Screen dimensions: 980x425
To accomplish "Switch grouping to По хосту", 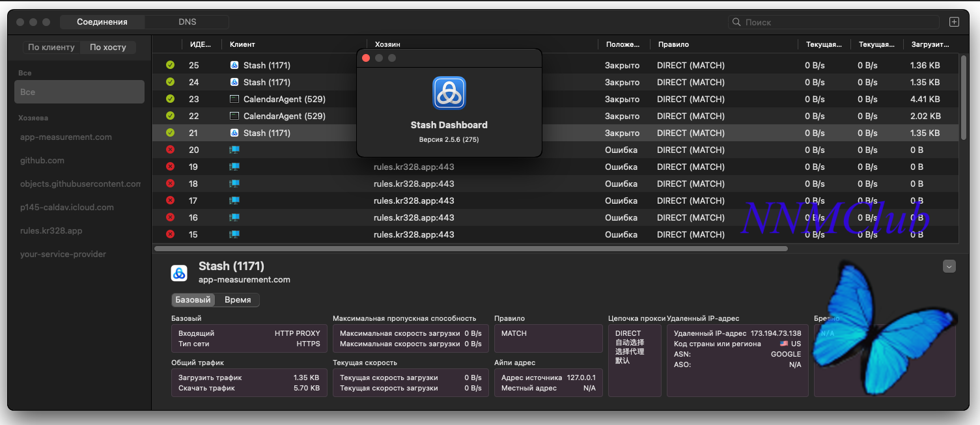I will [x=108, y=48].
